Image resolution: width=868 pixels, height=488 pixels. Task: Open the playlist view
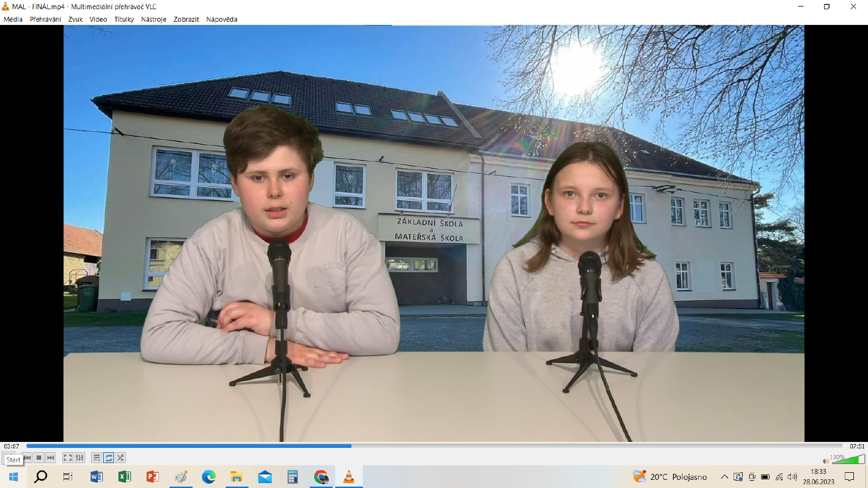point(97,458)
